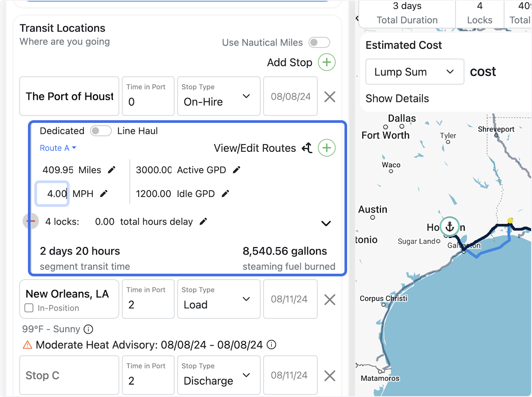Open Heat Advisory info icon
The width and height of the screenshot is (532, 397).
(272, 345)
